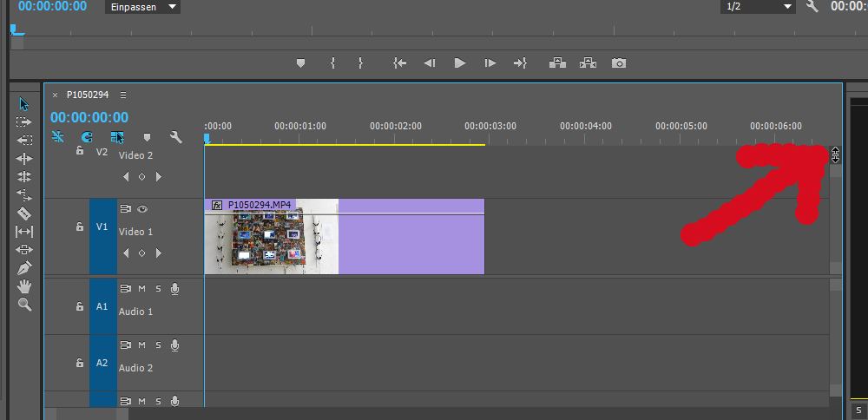Mute Audio 1 track
Viewport: 868px width, 420px height.
coord(141,289)
